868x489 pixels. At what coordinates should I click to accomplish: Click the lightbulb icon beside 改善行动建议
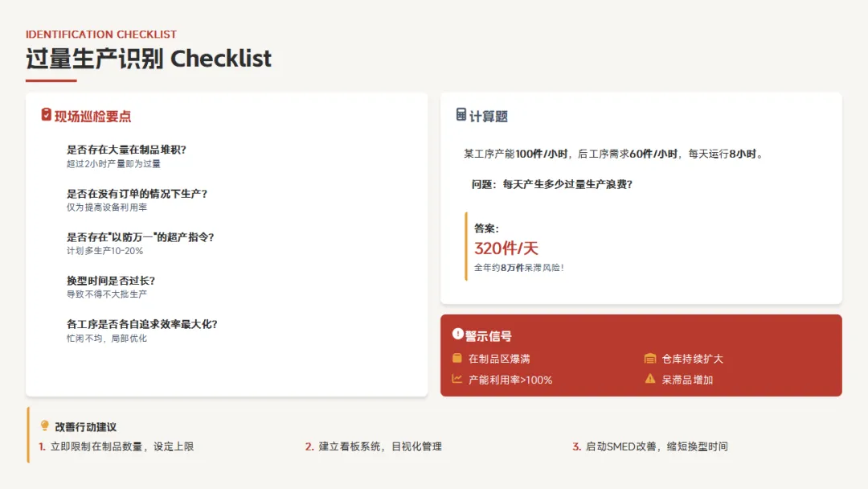(x=45, y=425)
